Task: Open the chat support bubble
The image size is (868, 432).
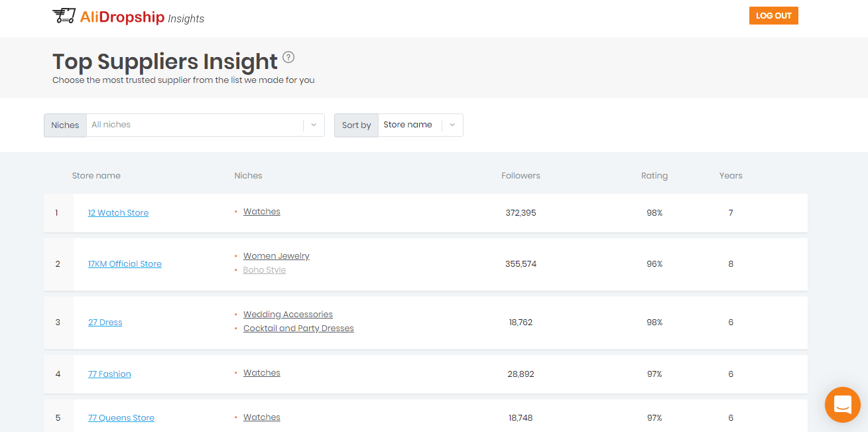Action: click(x=842, y=405)
